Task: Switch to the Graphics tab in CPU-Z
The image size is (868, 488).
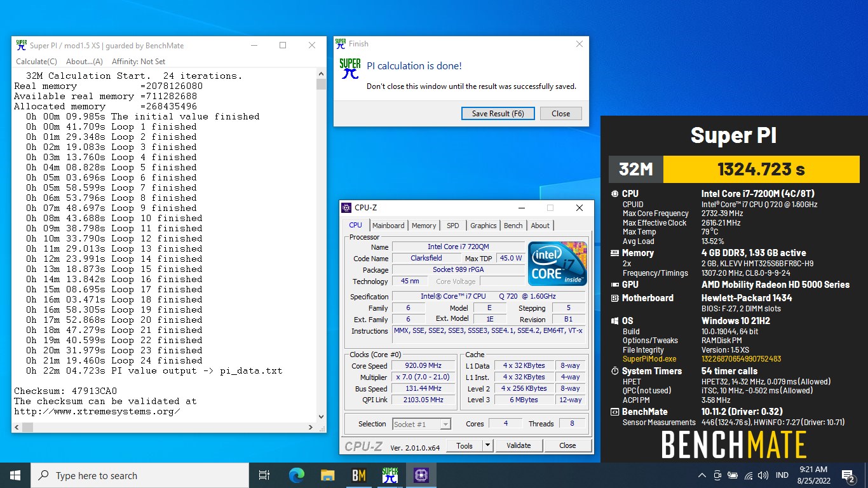Action: [x=484, y=226]
